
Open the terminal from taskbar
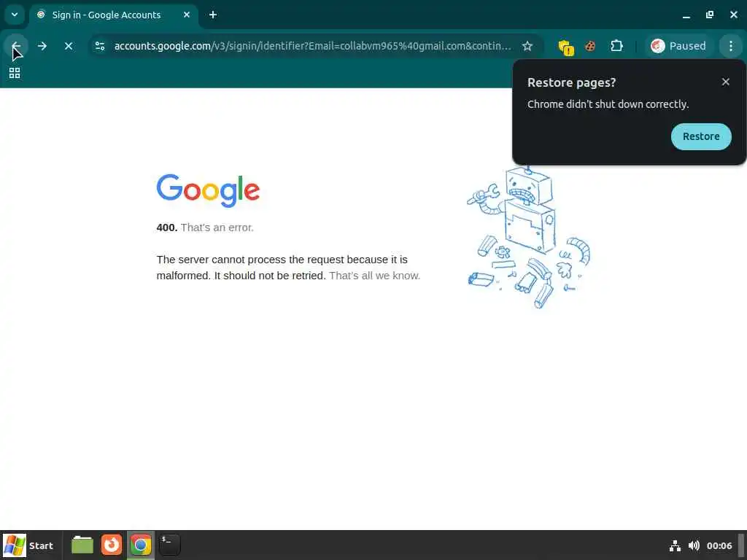(x=169, y=545)
